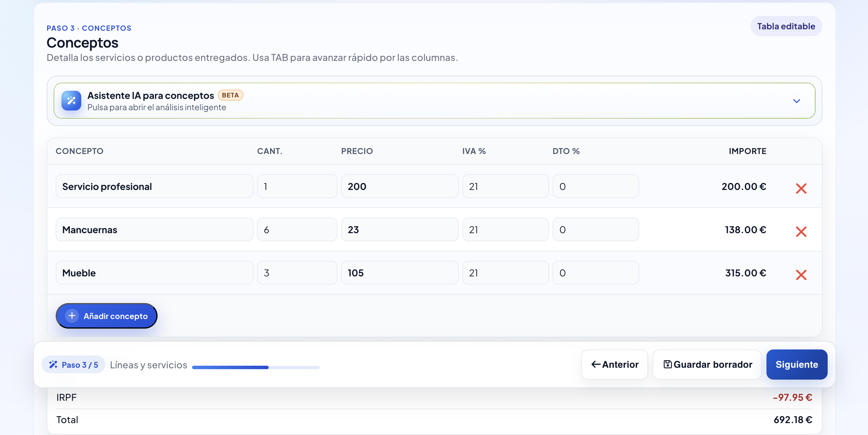
Task: Select the Servicio profesional price field
Action: 399,186
